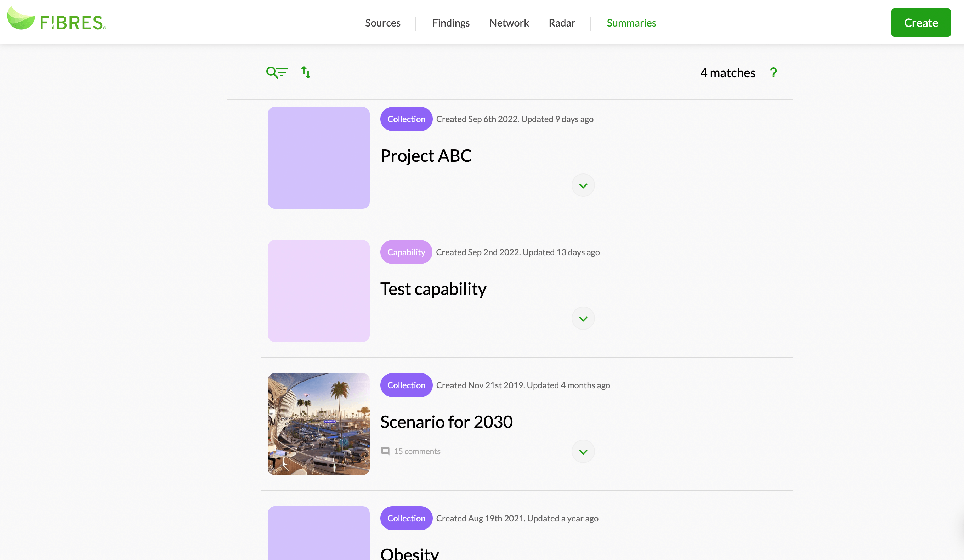Expand the Scenario for 2030 entry
Image resolution: width=964 pixels, height=560 pixels.
pos(582,451)
